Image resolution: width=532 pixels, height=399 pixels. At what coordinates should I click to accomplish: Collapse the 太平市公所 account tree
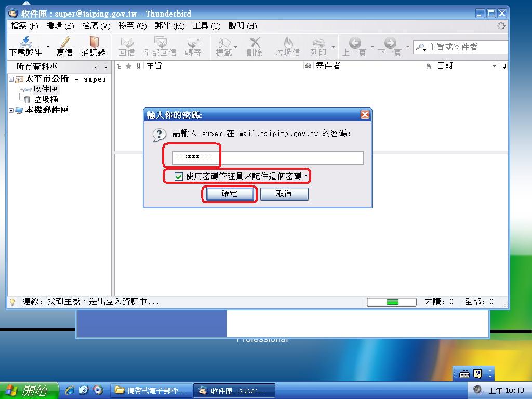[11, 79]
